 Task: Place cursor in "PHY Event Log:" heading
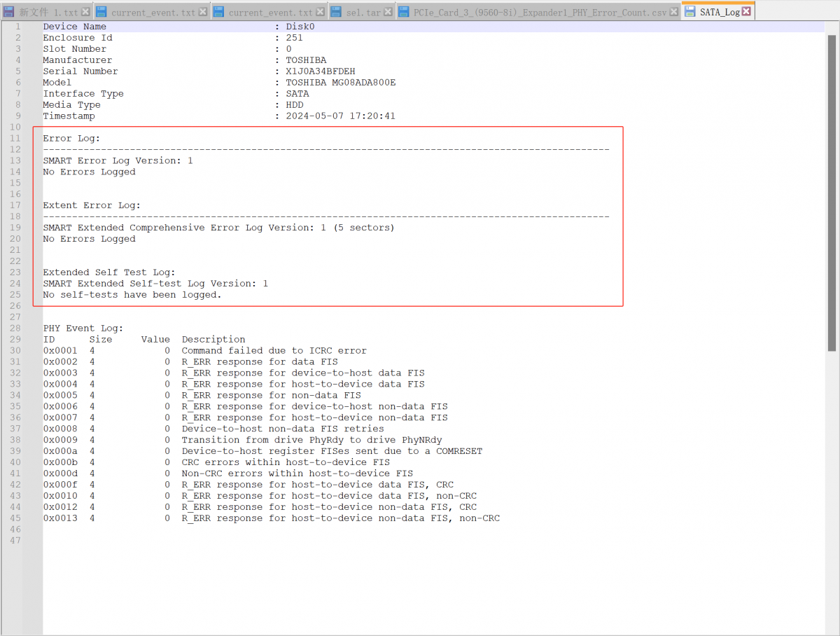tap(83, 329)
